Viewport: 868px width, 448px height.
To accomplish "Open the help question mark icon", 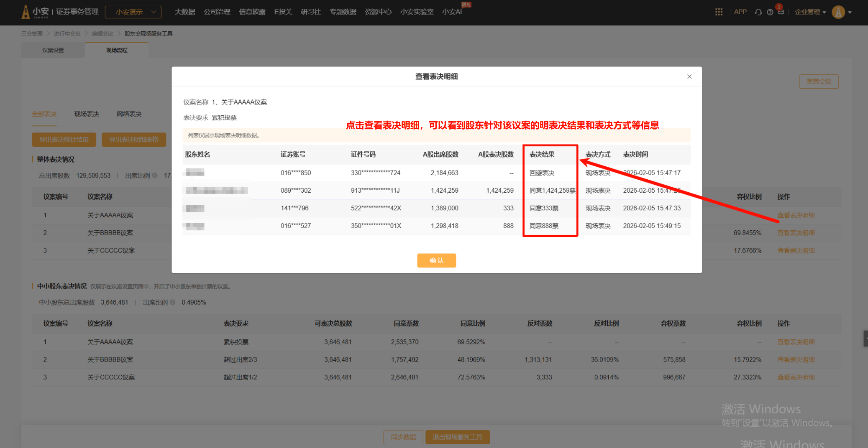I will (x=770, y=12).
